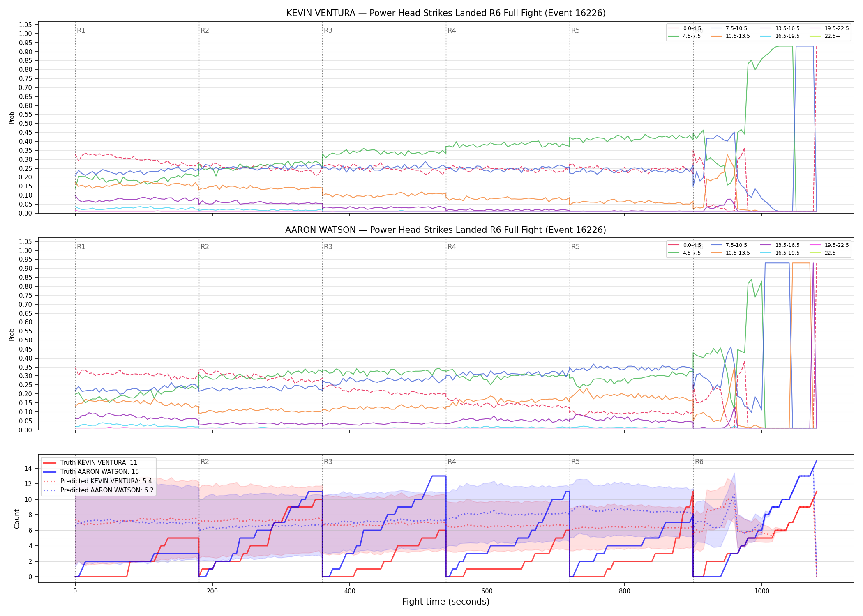Click the 'Prob' y-axis label on Ventura chart
The width and height of the screenshot is (863, 616).
12,118
